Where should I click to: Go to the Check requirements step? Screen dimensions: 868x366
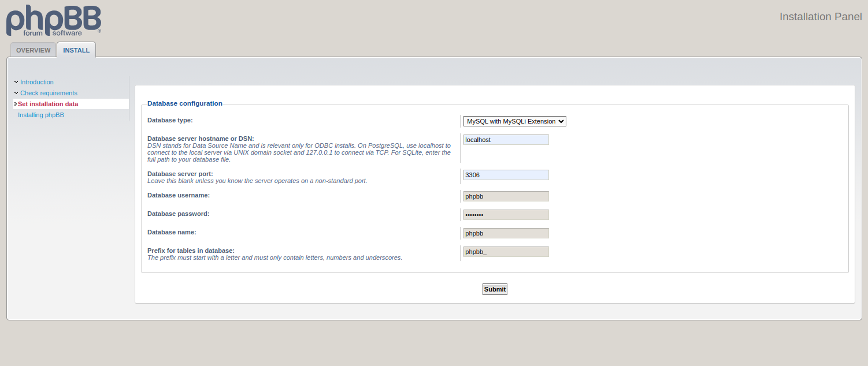click(x=49, y=93)
